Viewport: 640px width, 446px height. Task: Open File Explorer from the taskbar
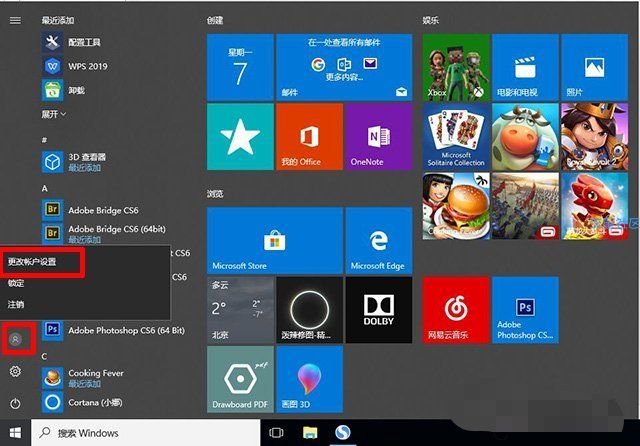pyautogui.click(x=310, y=433)
